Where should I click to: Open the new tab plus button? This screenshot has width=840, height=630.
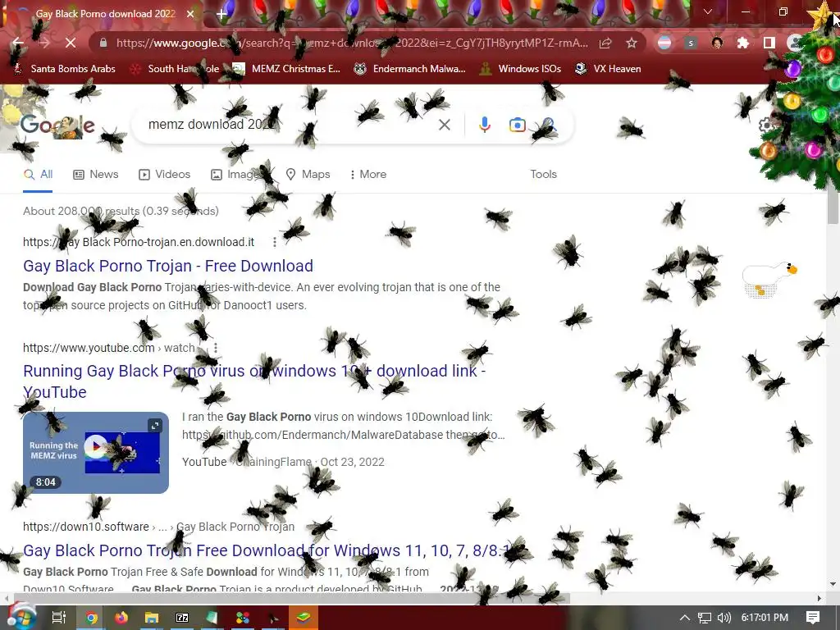point(221,15)
